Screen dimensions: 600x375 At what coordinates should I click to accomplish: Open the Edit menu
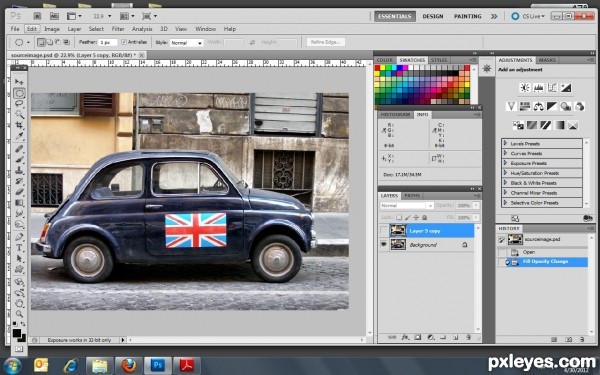point(32,29)
